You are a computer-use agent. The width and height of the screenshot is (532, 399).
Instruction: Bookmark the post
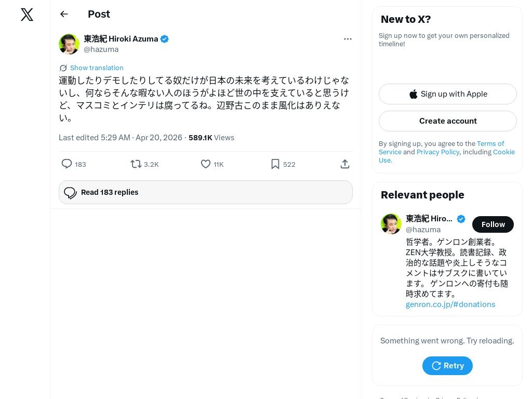(x=275, y=164)
